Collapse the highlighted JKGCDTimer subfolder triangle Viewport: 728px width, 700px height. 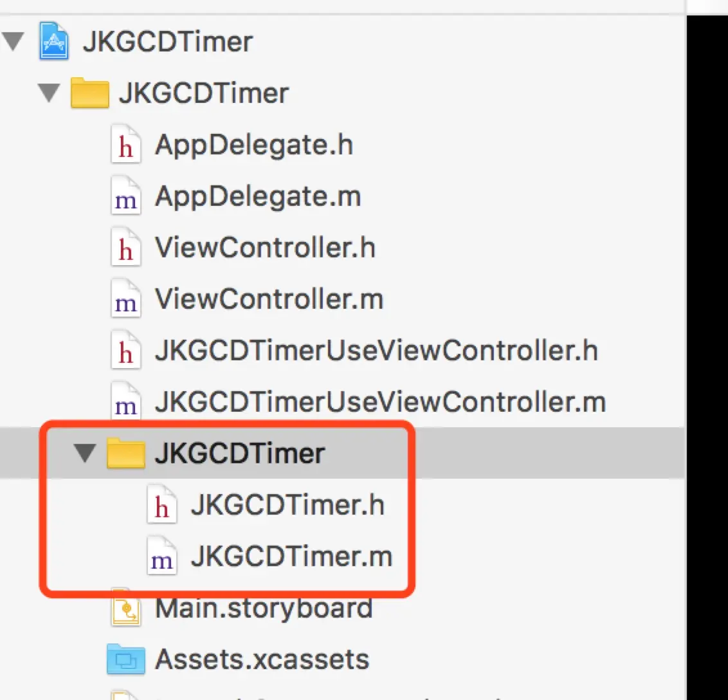pyautogui.click(x=85, y=453)
